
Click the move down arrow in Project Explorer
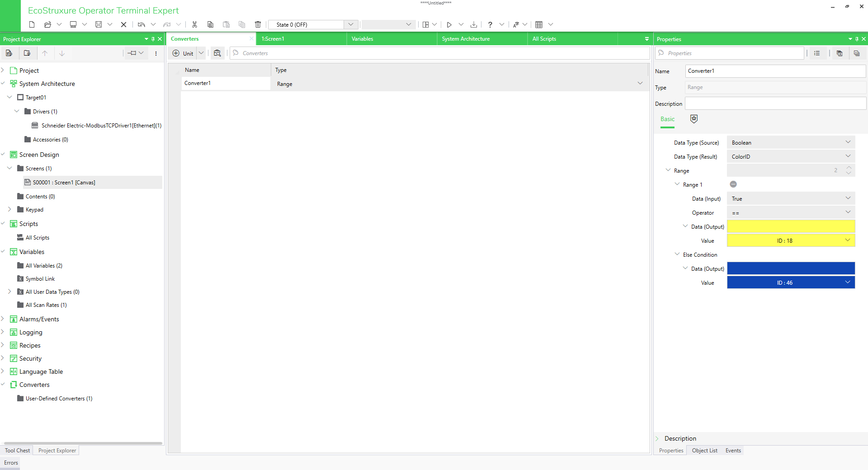(x=62, y=53)
